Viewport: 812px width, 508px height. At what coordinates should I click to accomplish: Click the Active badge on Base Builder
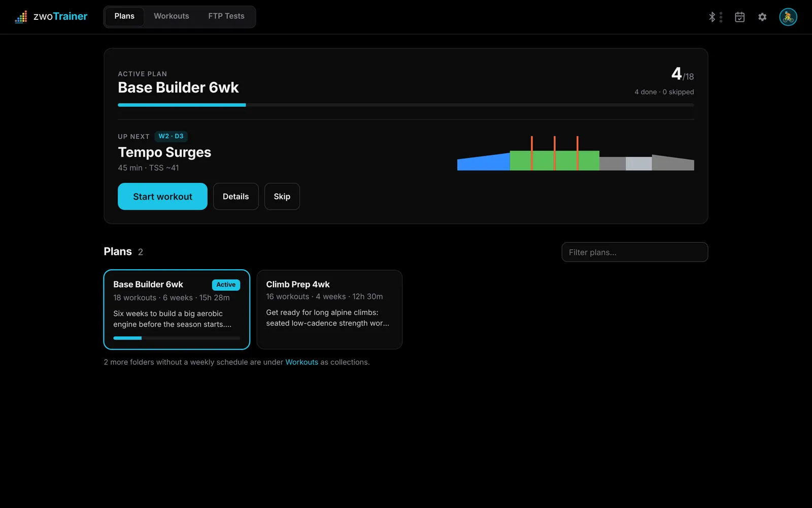(226, 285)
